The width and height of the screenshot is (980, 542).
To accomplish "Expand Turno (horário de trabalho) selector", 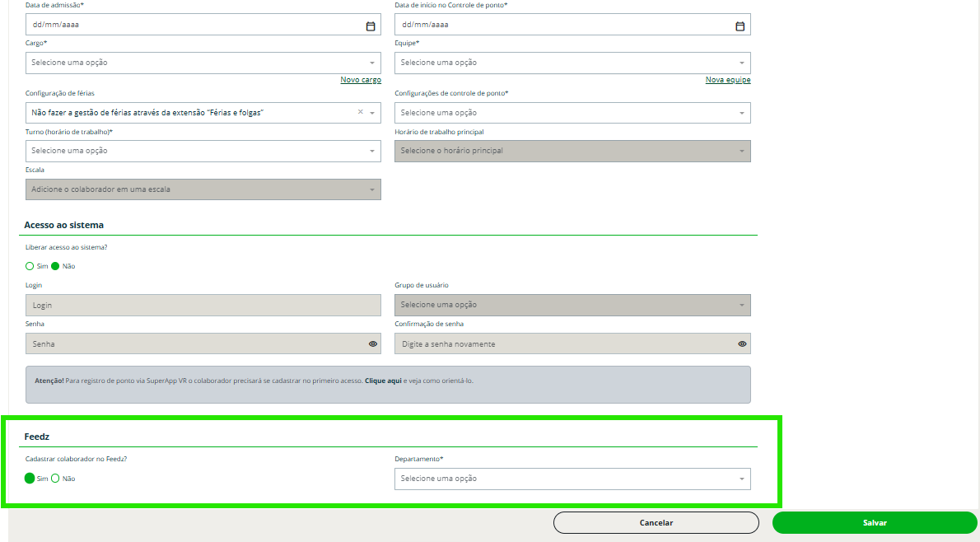I will coord(203,151).
